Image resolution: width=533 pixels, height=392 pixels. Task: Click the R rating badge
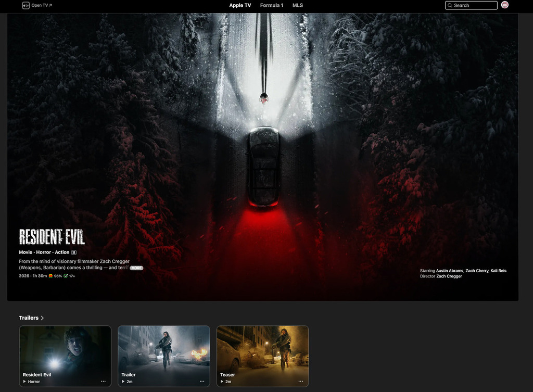pos(74,252)
